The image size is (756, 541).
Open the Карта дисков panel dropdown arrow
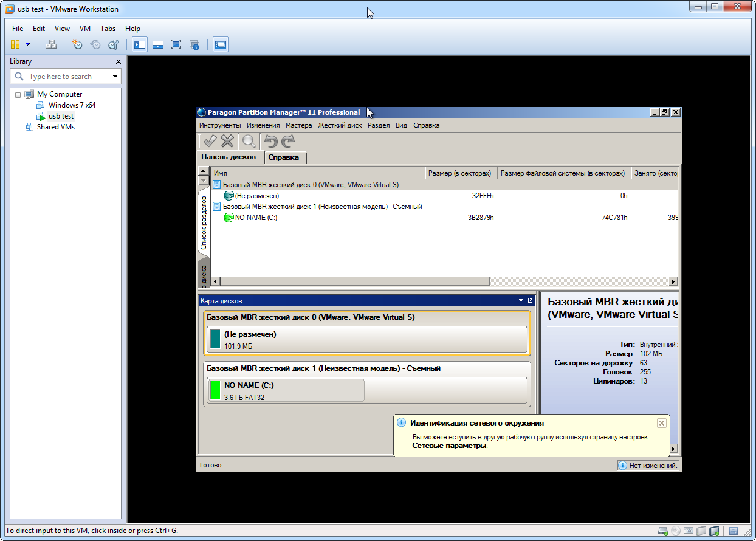[521, 301]
